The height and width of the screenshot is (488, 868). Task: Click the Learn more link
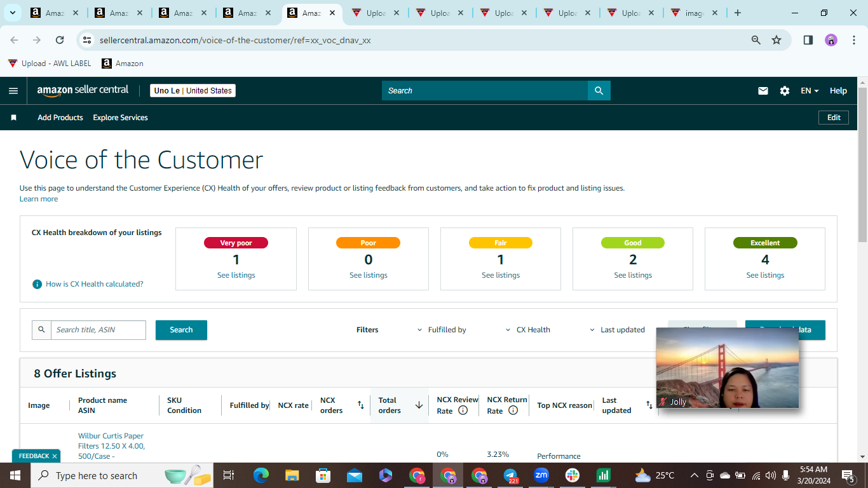39,199
